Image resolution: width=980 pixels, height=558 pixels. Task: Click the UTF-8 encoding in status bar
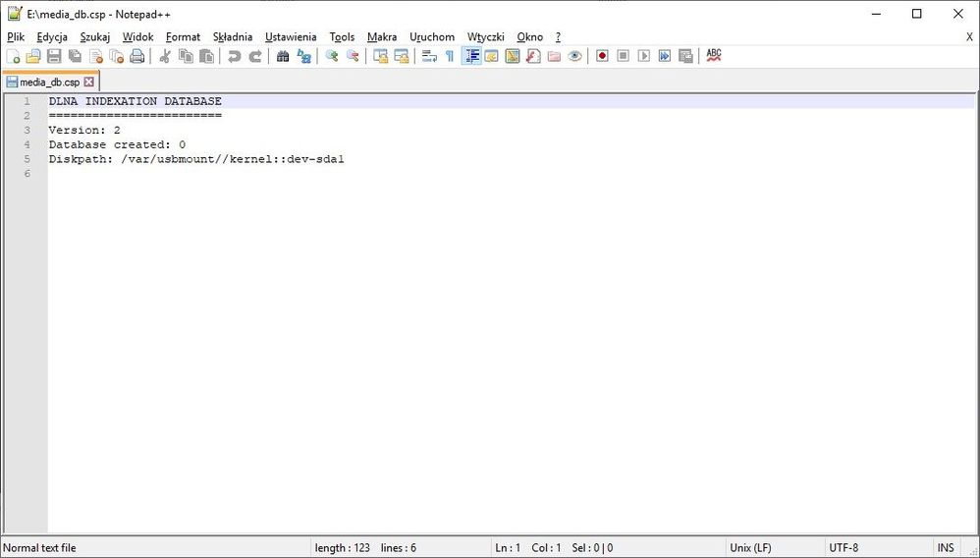tap(844, 547)
